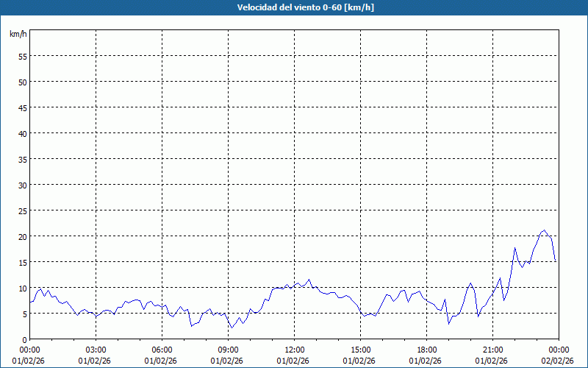The height and width of the screenshot is (368, 588).
Task: Click the 15 value on the y-axis
Action: pyautogui.click(x=23, y=262)
